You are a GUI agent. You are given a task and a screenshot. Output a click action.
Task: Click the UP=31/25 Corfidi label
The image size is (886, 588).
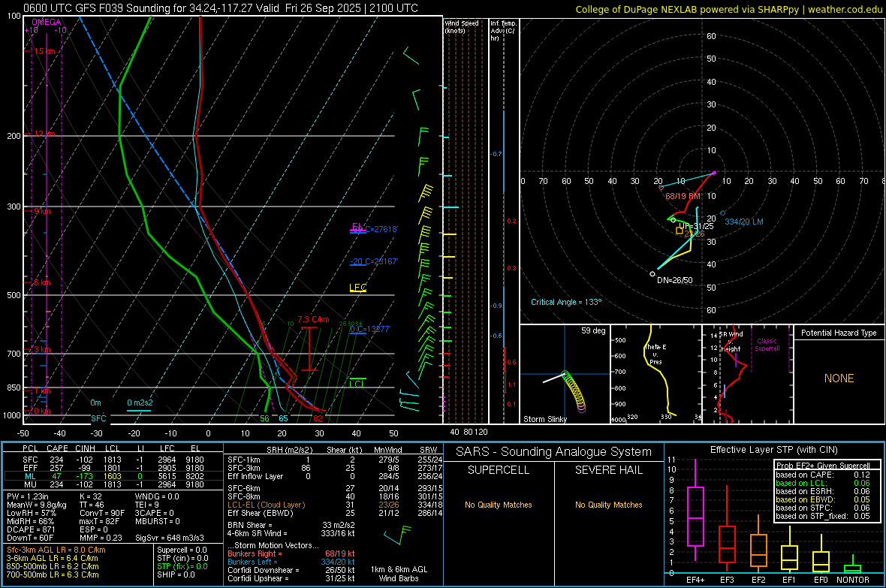[x=696, y=226]
